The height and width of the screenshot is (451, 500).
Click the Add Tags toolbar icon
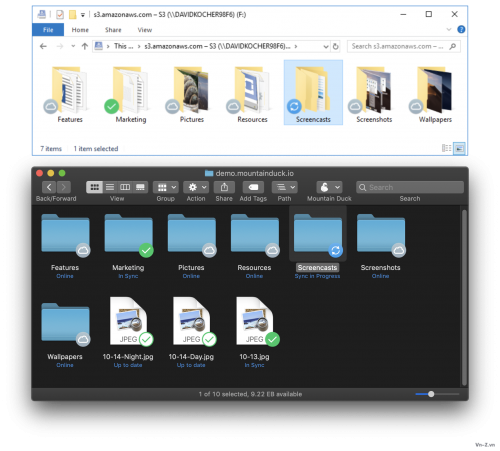click(253, 187)
